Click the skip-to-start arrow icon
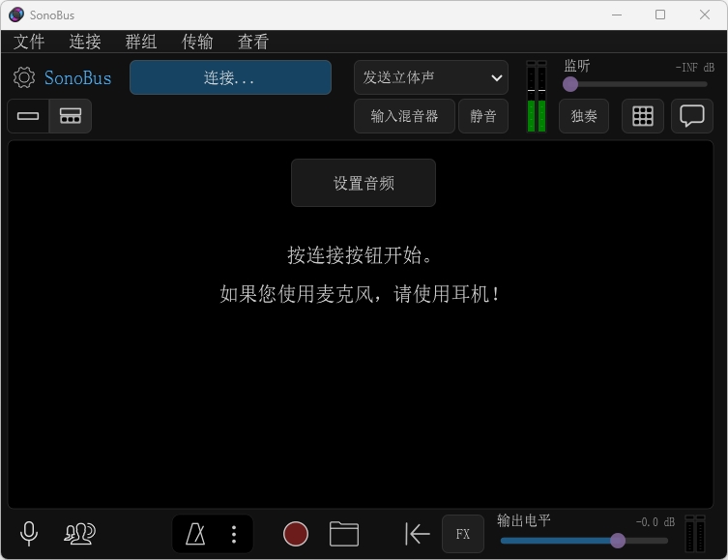Viewport: 728px width, 560px height. [417, 534]
